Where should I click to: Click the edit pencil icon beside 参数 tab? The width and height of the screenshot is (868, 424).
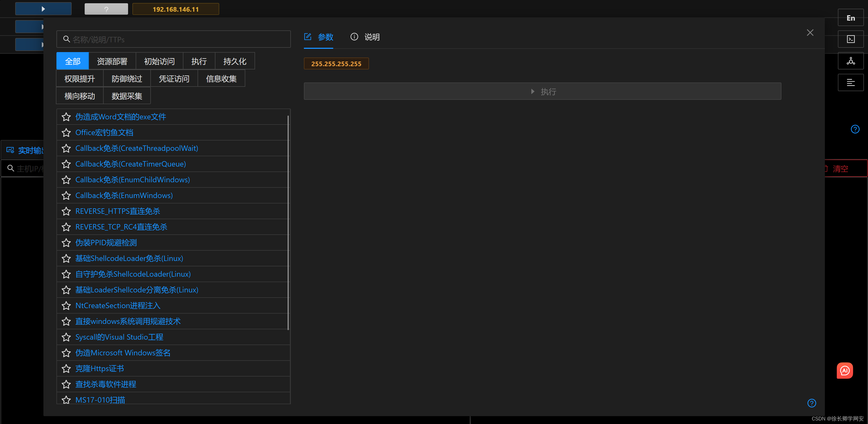(307, 37)
